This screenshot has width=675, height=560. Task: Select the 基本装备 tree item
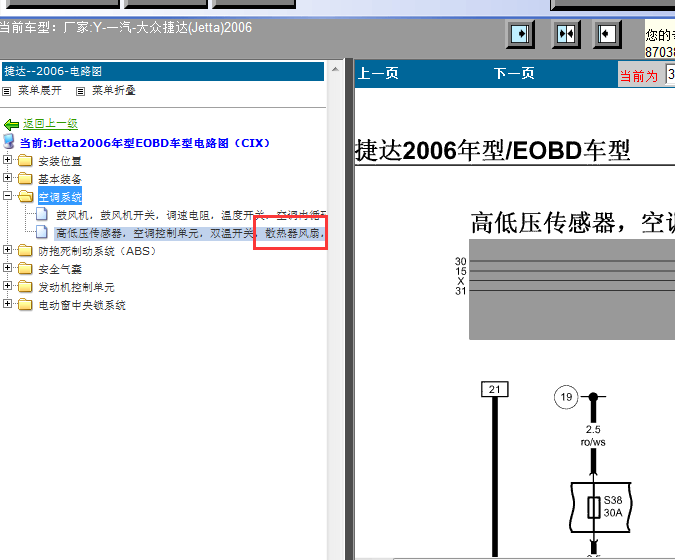point(60,179)
